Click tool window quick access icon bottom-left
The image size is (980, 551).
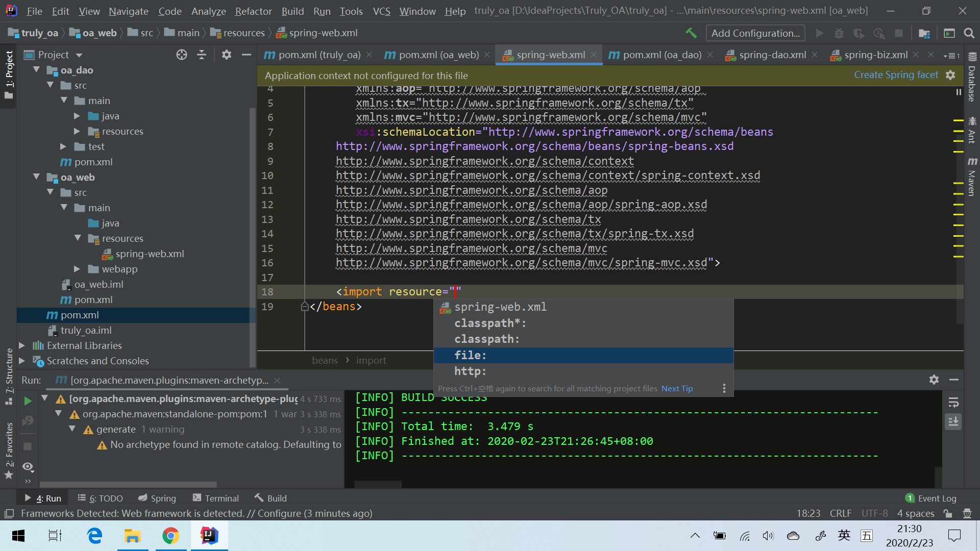point(9,513)
